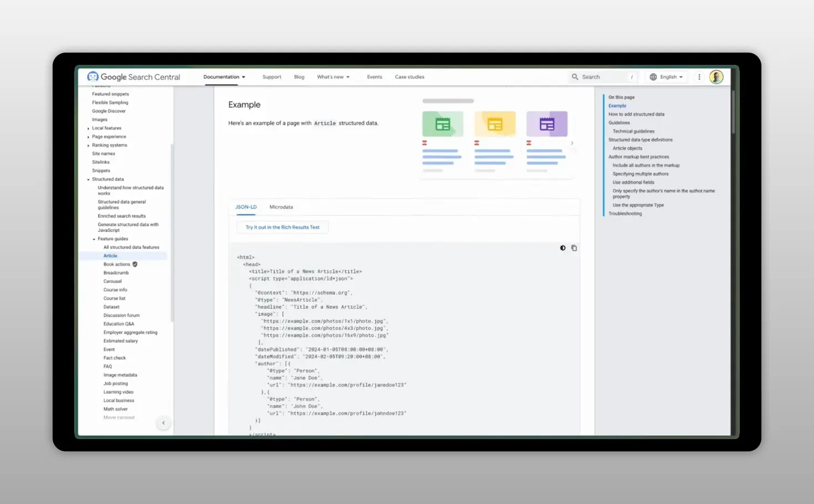Open Breadcrumb in sidebar
The height and width of the screenshot is (504, 814).
[x=116, y=273]
